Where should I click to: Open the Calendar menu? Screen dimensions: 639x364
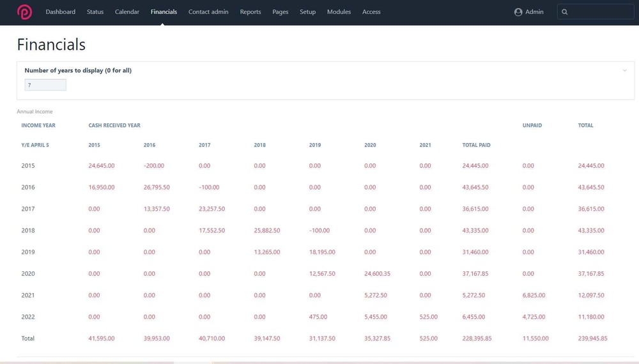pos(127,12)
